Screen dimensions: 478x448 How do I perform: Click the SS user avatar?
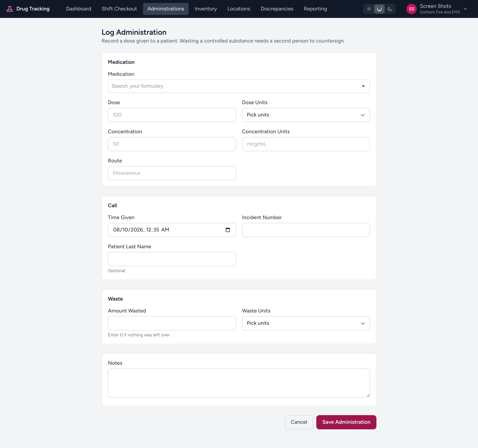pyautogui.click(x=411, y=9)
